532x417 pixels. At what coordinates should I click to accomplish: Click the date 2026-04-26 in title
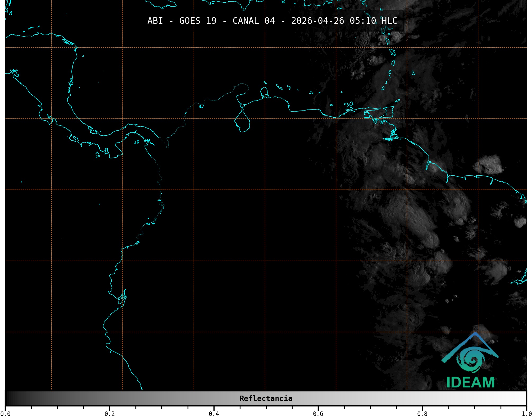point(317,21)
